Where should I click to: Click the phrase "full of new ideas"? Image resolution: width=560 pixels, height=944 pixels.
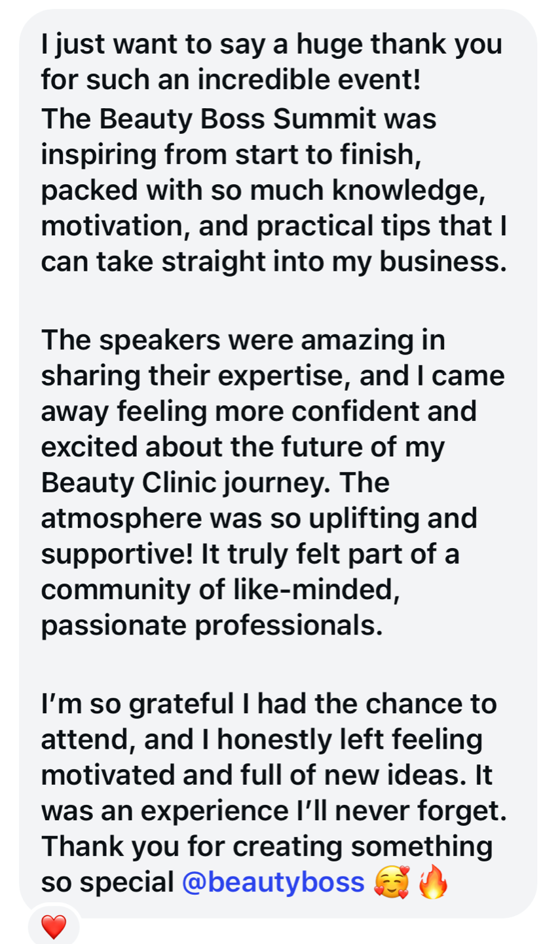pyautogui.click(x=350, y=776)
